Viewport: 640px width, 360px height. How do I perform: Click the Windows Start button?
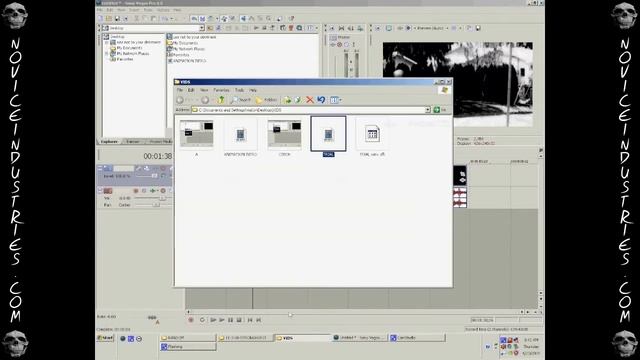[x=105, y=338]
